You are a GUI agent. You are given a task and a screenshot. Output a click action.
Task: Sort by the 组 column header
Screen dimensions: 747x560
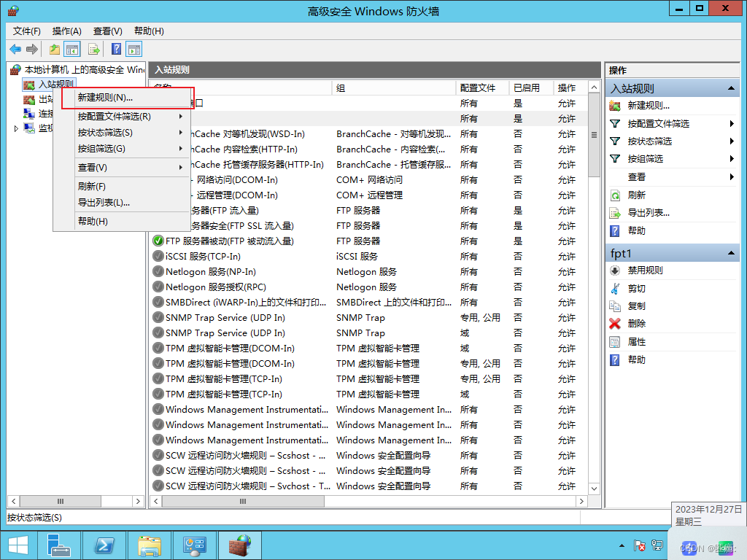394,88
